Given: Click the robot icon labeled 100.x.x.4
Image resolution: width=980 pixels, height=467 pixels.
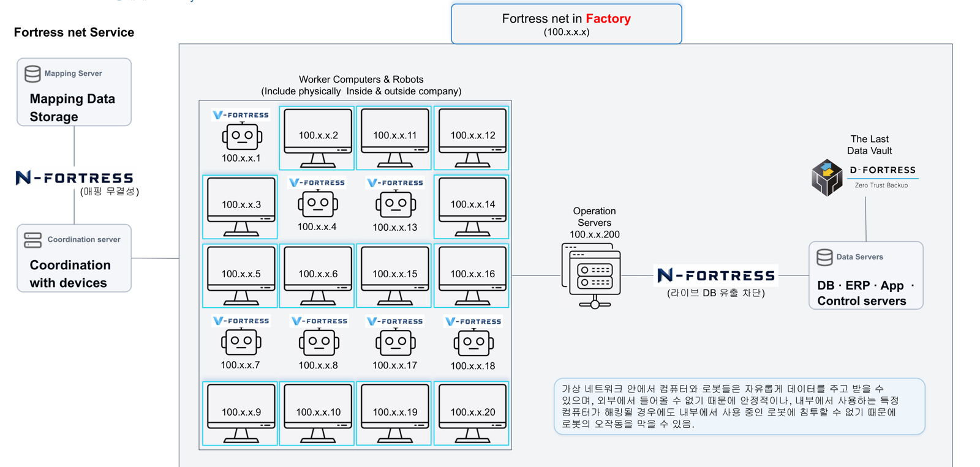Looking at the screenshot, I should (x=318, y=204).
